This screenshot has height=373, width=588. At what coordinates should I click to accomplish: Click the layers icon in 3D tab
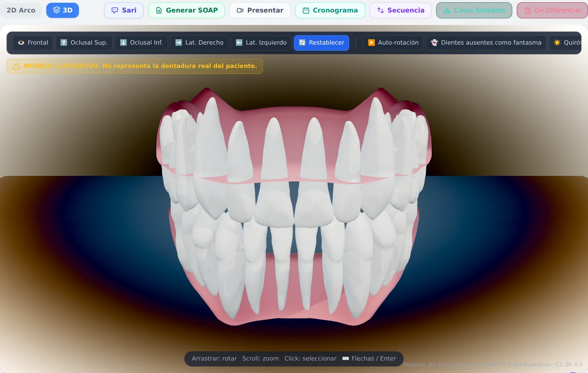click(56, 10)
